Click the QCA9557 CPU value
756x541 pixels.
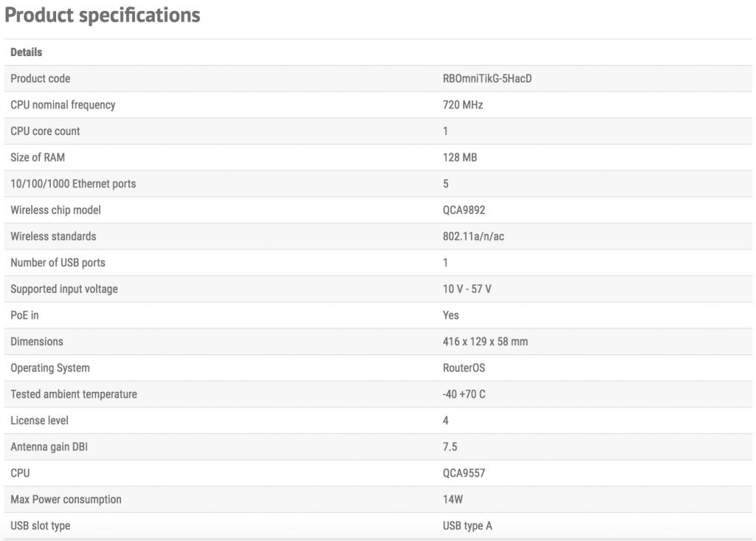click(x=464, y=473)
